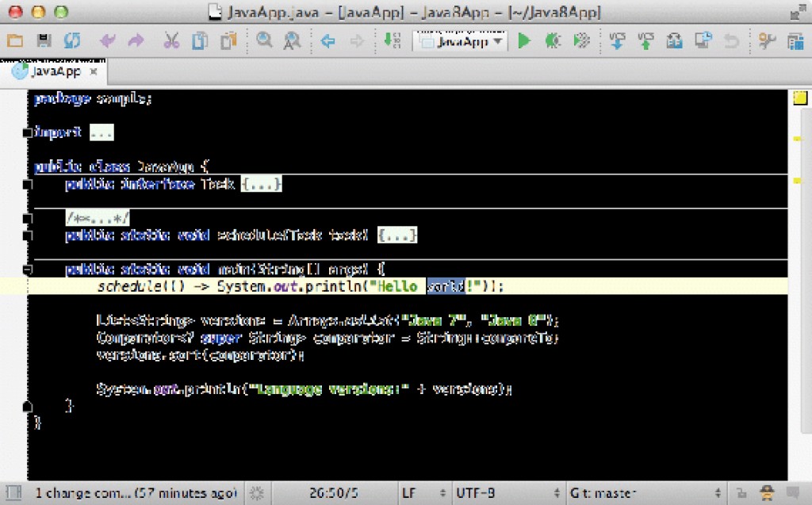Close the JavaApp editor tab
The width and height of the screenshot is (812, 505).
tap(94, 71)
